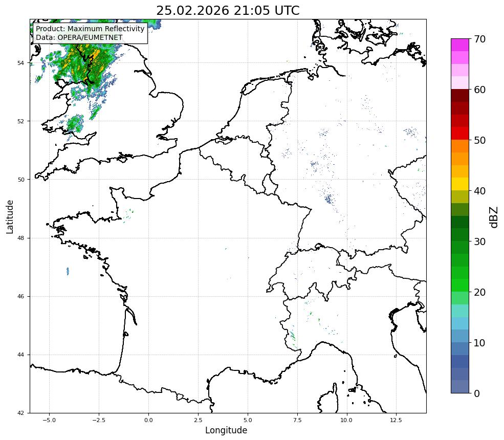The image size is (504, 440).
Task: Click latitude tick label "52"
Action: (x=20, y=121)
